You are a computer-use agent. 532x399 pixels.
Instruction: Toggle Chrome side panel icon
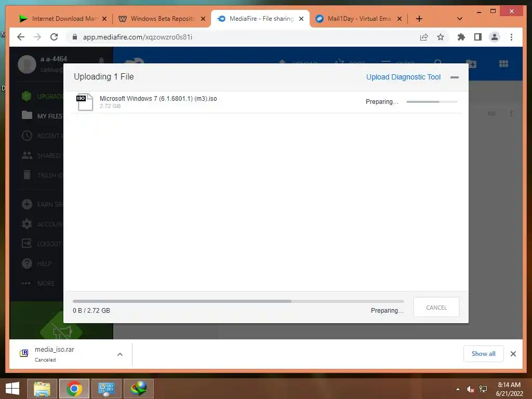tap(478, 37)
